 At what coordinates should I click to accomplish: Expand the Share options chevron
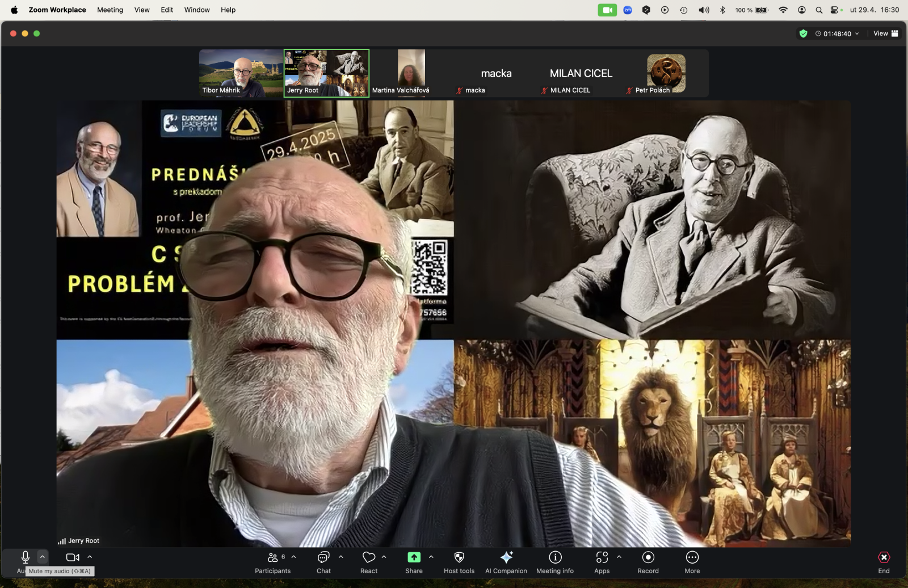(x=431, y=557)
